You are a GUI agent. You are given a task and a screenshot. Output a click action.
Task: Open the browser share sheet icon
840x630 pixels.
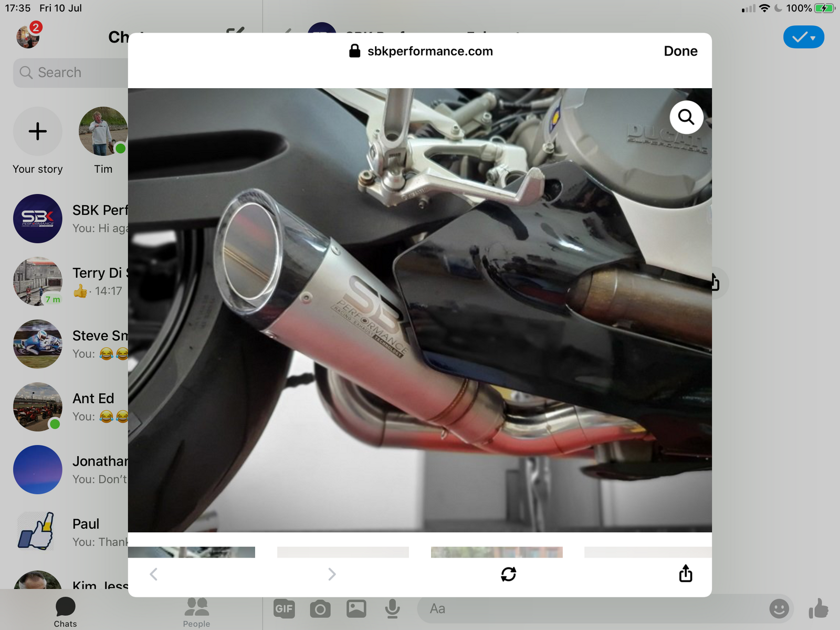685,574
